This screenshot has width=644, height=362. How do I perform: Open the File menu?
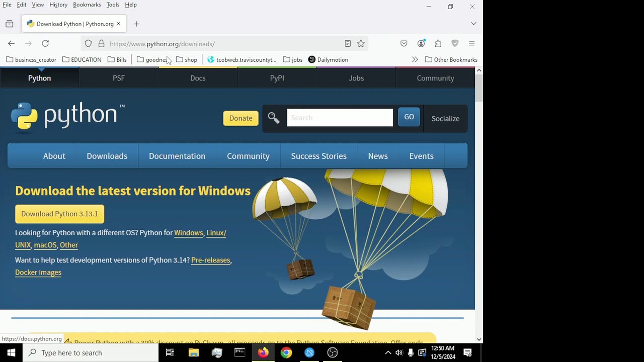[7, 5]
